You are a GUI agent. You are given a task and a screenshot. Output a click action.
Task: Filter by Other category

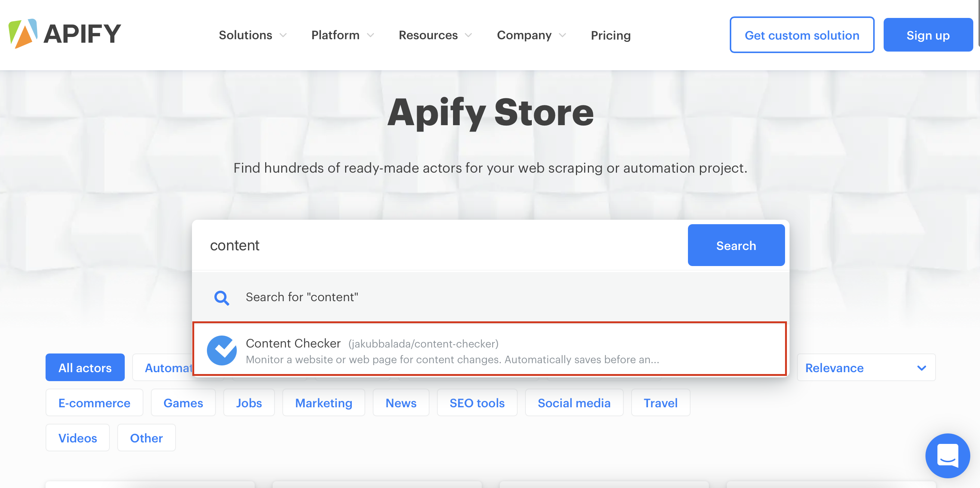coord(146,438)
